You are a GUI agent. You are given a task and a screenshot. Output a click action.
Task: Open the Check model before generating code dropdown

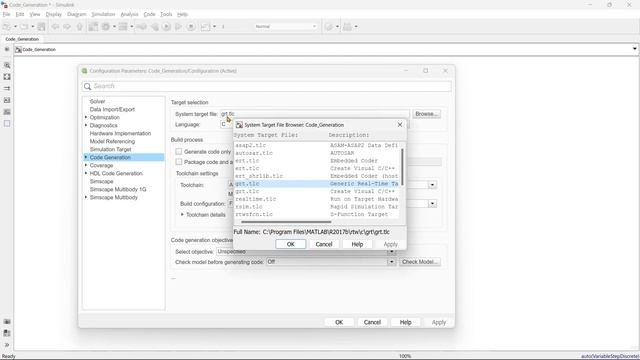coord(391,262)
